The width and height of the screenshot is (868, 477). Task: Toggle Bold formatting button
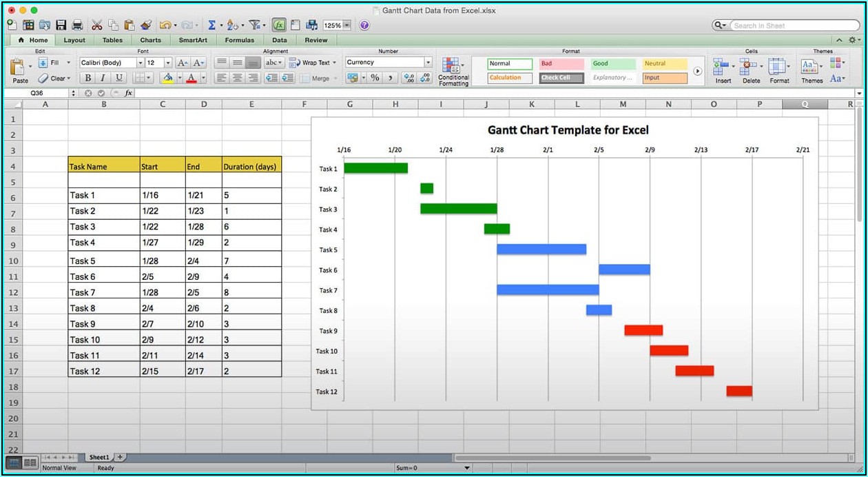pyautogui.click(x=88, y=78)
